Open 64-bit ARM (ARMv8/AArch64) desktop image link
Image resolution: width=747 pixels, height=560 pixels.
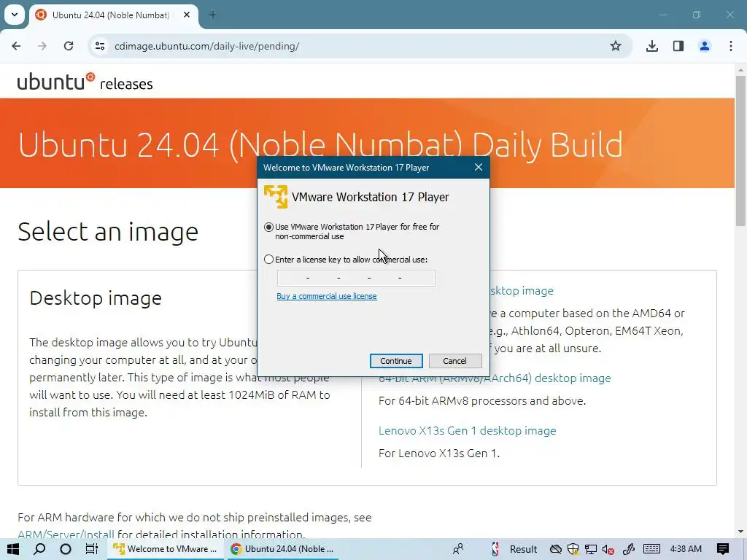[495, 378]
